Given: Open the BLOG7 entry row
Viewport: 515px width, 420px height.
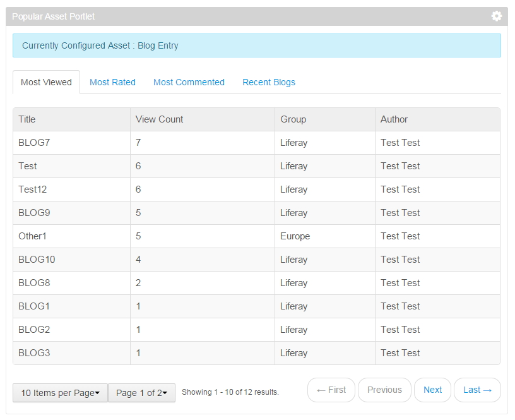Looking at the screenshot, I should (x=33, y=143).
